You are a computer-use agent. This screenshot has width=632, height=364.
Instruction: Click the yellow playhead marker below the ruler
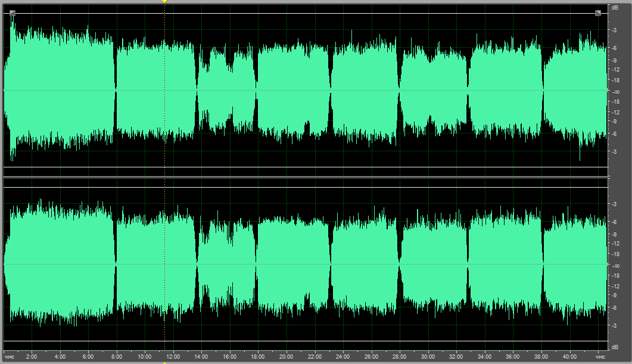165,362
